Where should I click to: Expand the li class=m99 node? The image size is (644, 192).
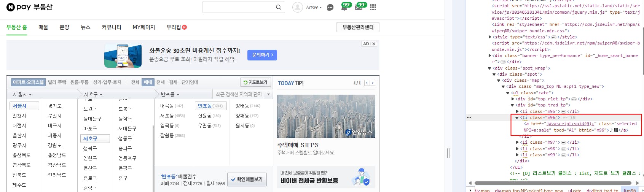pos(517,155)
